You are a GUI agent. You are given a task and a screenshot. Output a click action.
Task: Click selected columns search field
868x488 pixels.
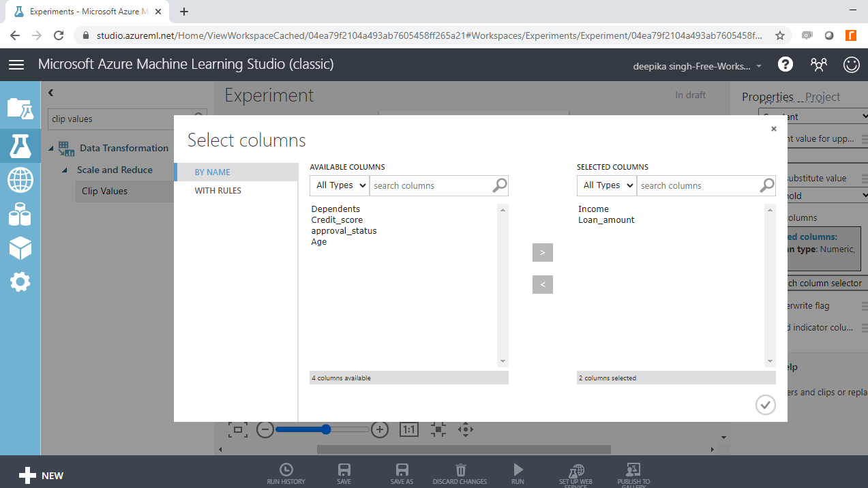click(x=698, y=185)
